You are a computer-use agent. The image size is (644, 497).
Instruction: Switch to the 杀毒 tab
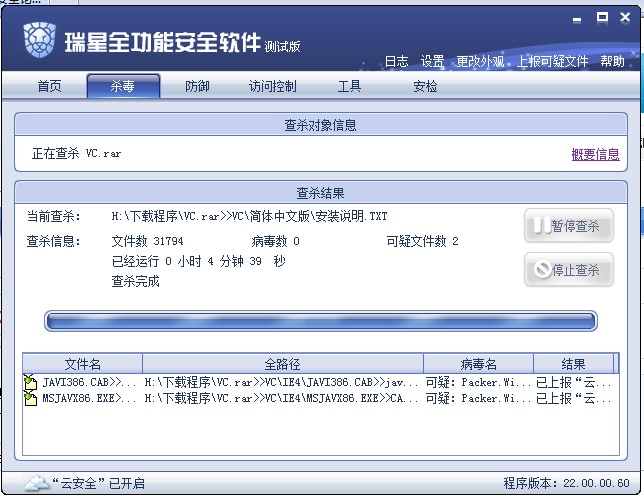point(123,86)
